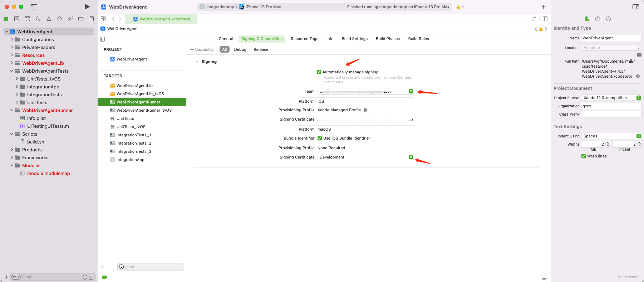644x282 pixels.
Task: Open the Debug navigator
Action: (x=70, y=19)
